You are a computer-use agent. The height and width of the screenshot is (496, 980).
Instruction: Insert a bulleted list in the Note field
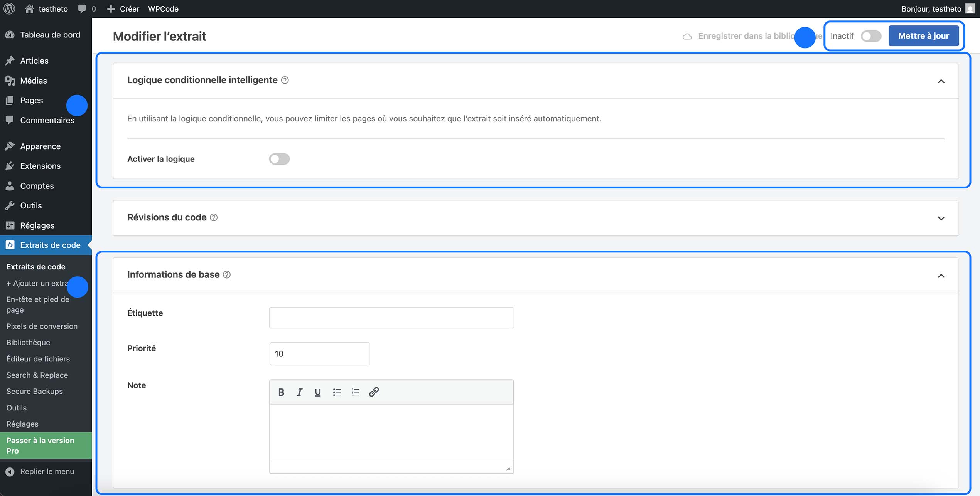coord(337,392)
